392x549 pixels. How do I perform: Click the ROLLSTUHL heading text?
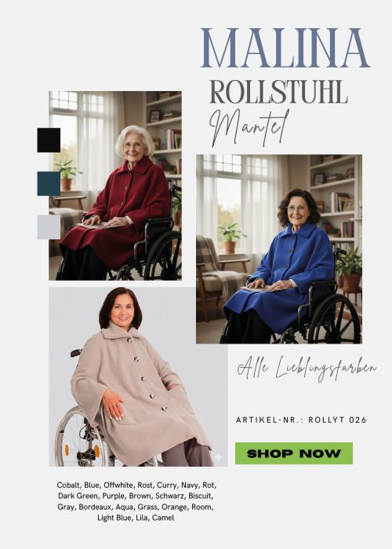pyautogui.click(x=278, y=92)
